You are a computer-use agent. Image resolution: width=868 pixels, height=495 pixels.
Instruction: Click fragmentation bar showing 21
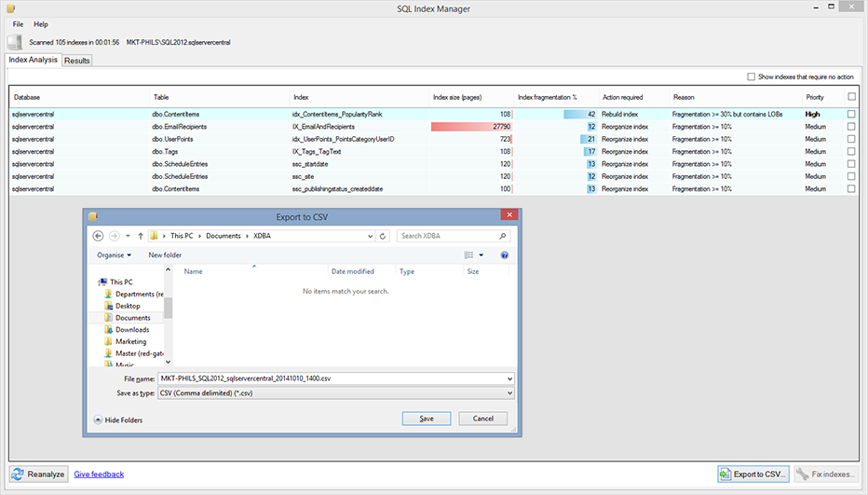[589, 139]
